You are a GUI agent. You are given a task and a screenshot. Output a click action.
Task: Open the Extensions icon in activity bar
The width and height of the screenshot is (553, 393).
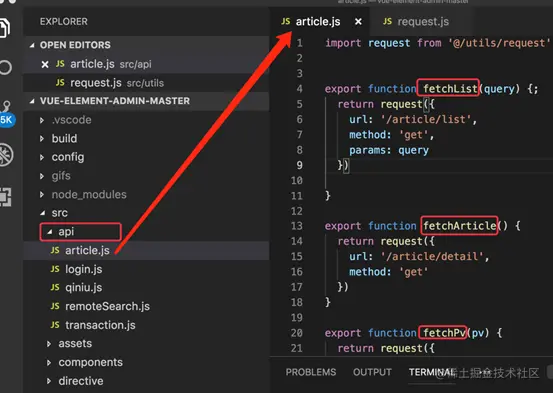[x=5, y=197]
